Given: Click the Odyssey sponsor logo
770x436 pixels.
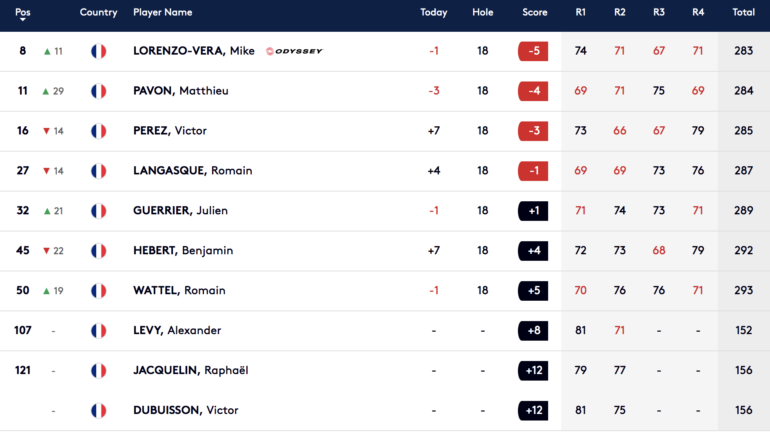Looking at the screenshot, I should click(x=296, y=51).
